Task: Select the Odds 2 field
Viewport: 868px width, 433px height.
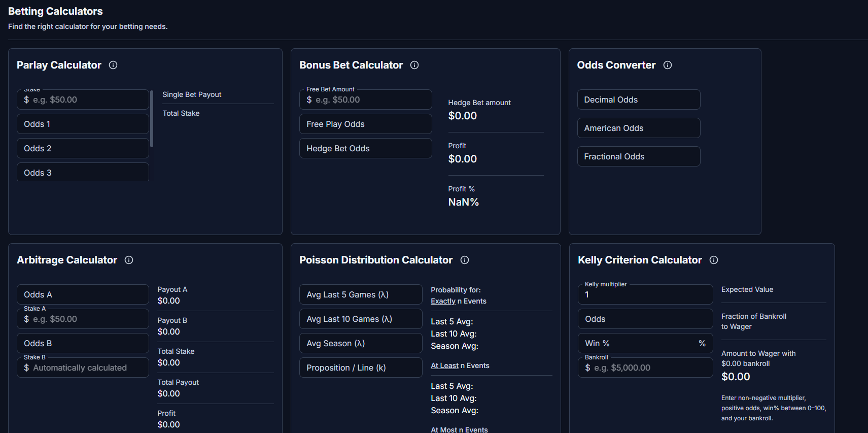Action: pos(83,148)
